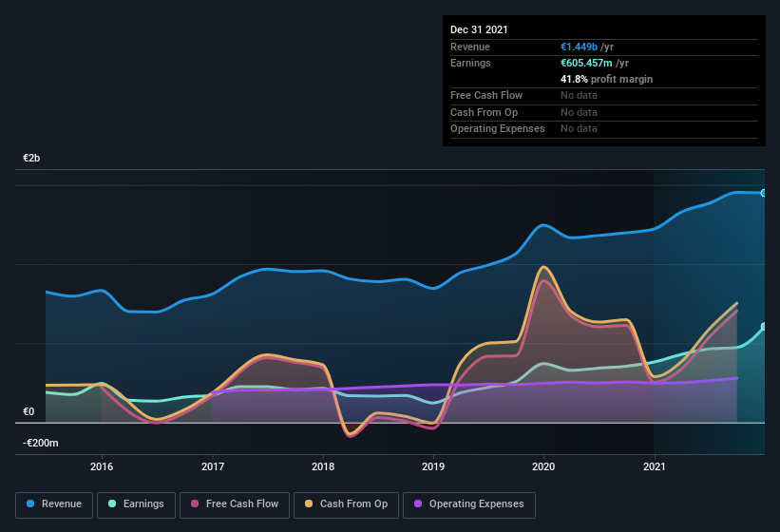Toggle the Cash From Op legend button

[x=346, y=504]
